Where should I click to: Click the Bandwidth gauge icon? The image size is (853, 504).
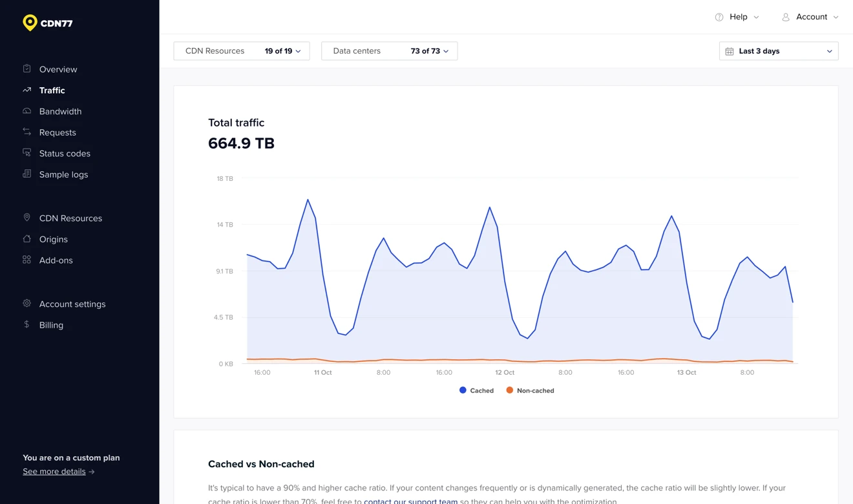26,111
